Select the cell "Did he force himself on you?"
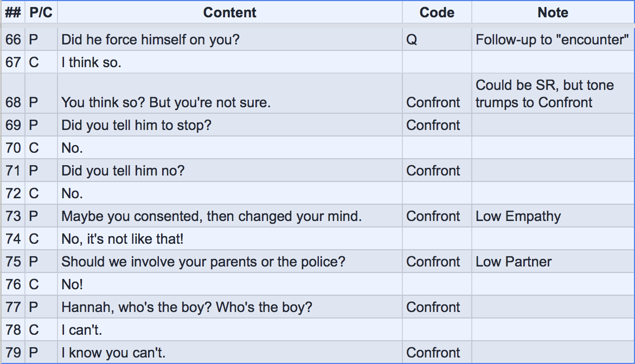635x364 pixels. coord(150,40)
